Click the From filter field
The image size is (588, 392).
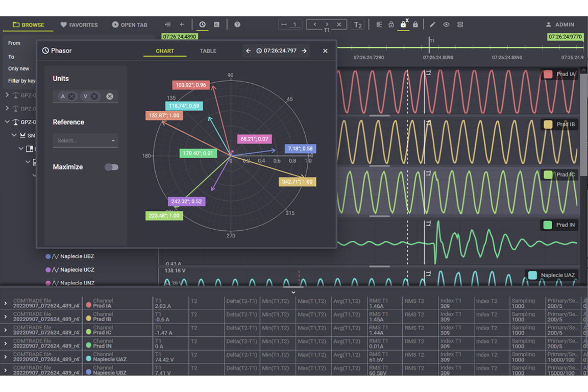click(79, 43)
